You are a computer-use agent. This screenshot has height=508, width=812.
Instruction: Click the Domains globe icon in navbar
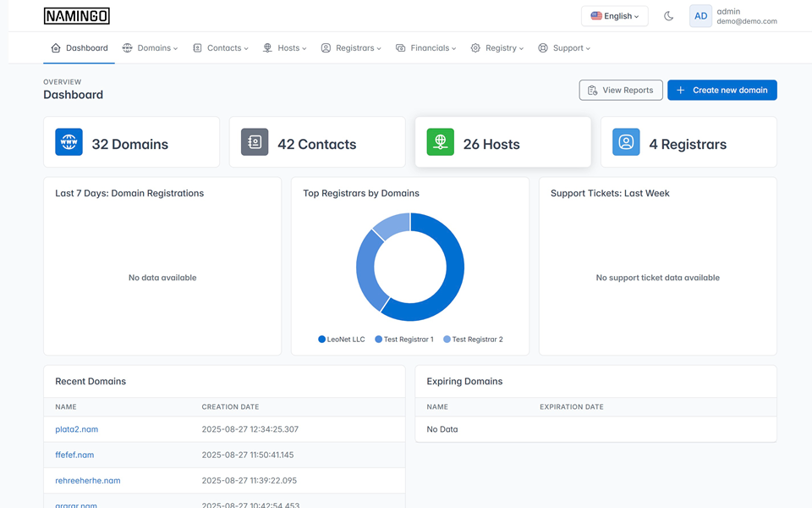click(x=128, y=47)
